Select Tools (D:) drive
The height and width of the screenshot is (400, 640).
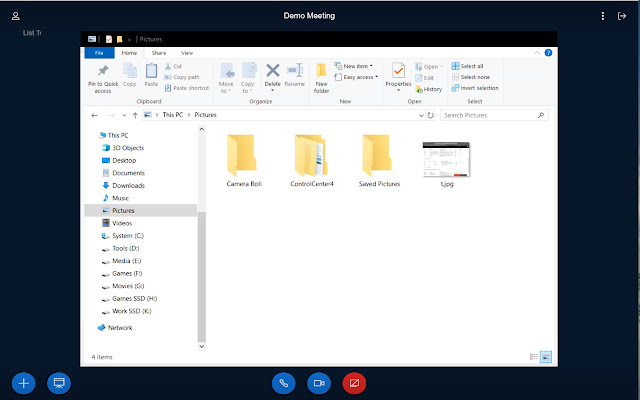point(121,248)
